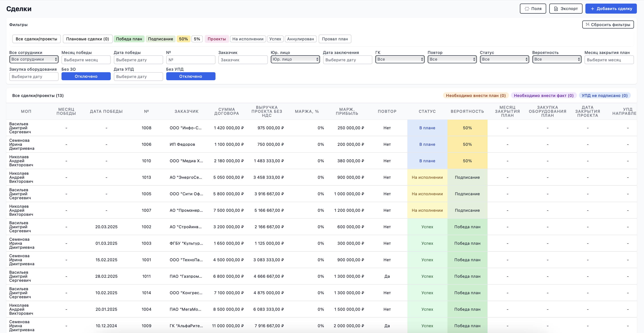This screenshot has width=644, height=333.
Task: Click the yellow 50% filter chip
Action: [183, 39]
